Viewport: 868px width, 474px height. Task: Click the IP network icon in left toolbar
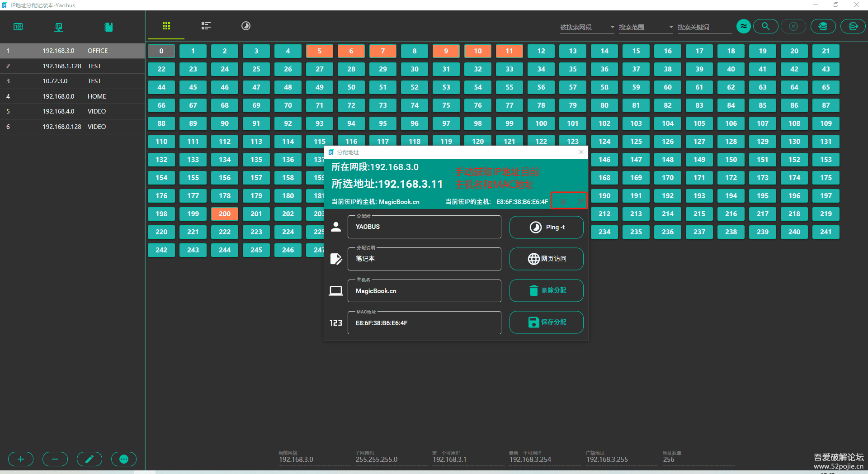tap(59, 27)
